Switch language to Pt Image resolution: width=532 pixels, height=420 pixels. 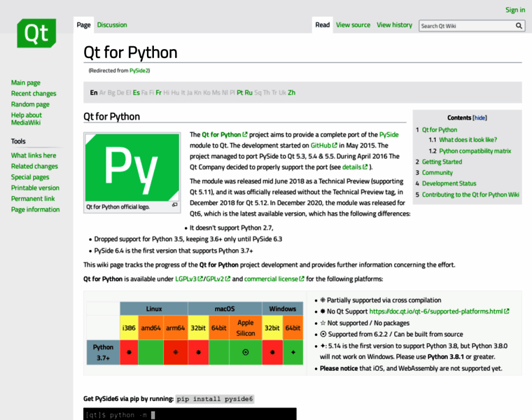[x=240, y=92]
